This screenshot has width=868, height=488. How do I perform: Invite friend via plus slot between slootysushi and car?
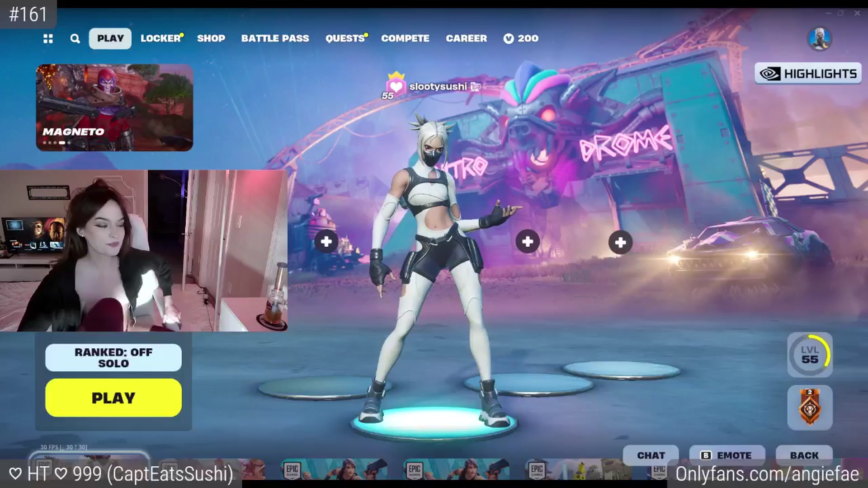pos(528,242)
